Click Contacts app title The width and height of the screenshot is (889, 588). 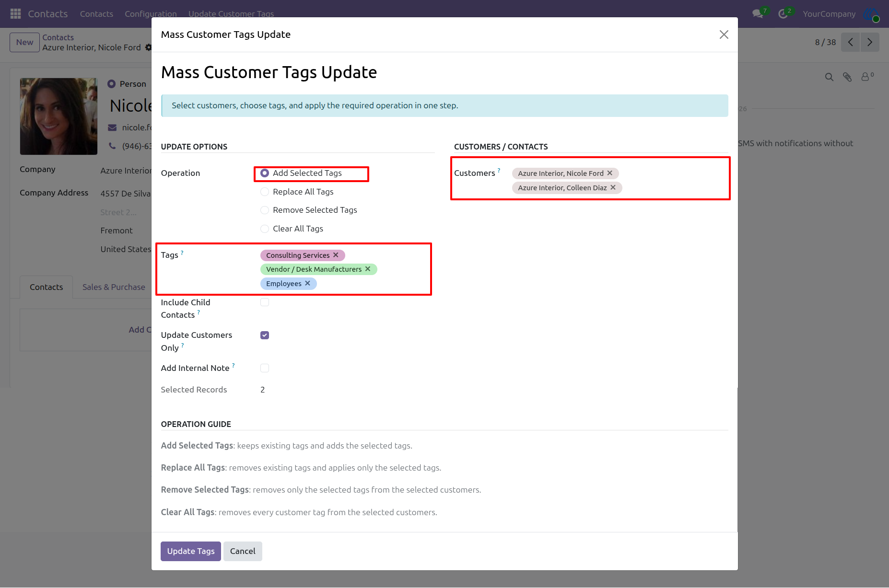click(x=48, y=14)
